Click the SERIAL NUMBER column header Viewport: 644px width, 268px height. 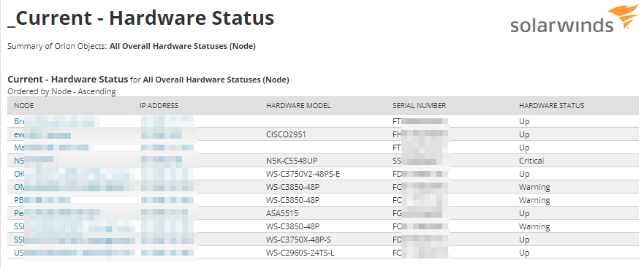419,105
